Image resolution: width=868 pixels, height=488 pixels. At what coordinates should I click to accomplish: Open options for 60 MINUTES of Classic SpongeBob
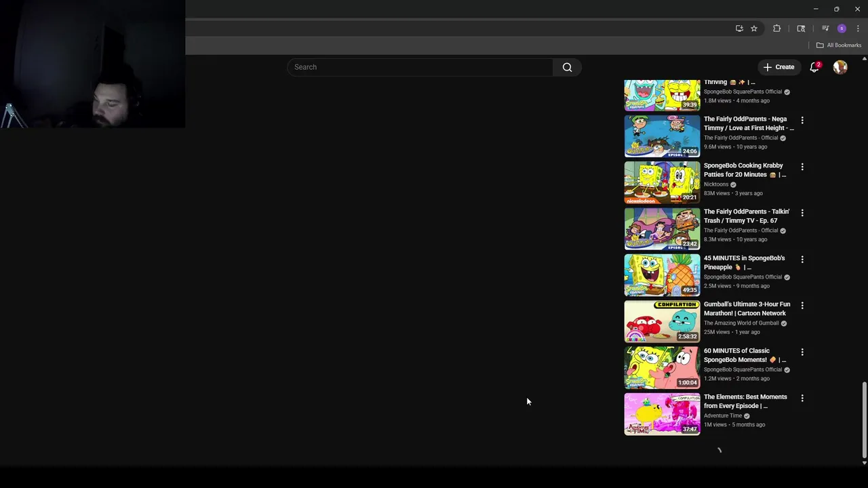tap(802, 352)
